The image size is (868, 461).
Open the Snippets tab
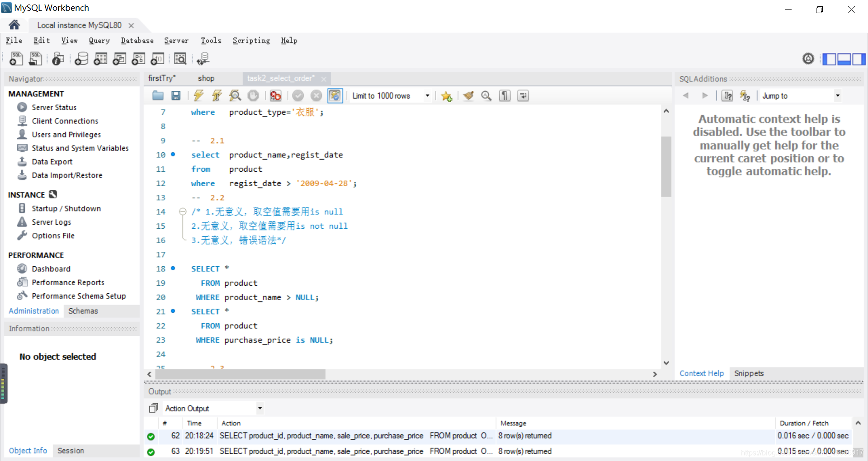(x=749, y=373)
